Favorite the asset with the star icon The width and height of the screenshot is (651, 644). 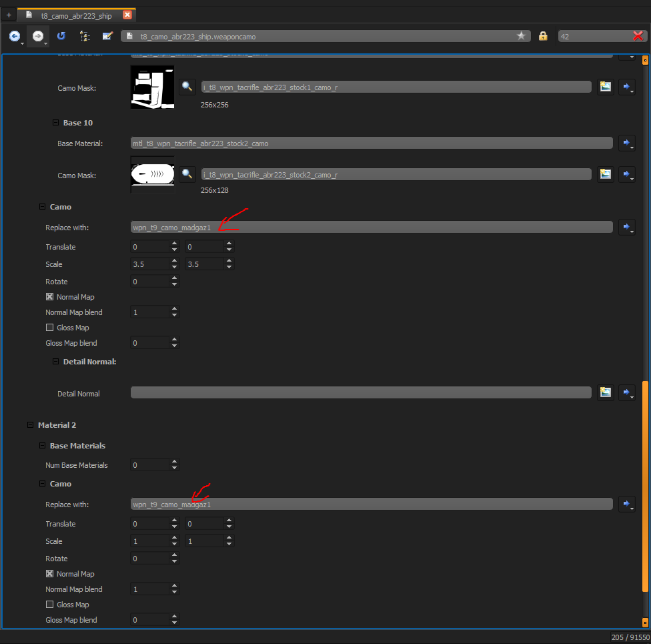[521, 36]
